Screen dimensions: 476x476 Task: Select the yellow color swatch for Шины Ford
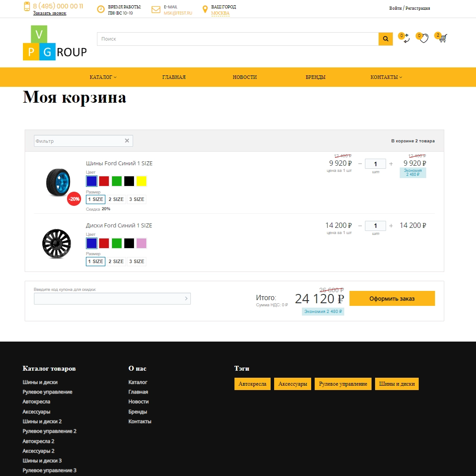pyautogui.click(x=141, y=181)
